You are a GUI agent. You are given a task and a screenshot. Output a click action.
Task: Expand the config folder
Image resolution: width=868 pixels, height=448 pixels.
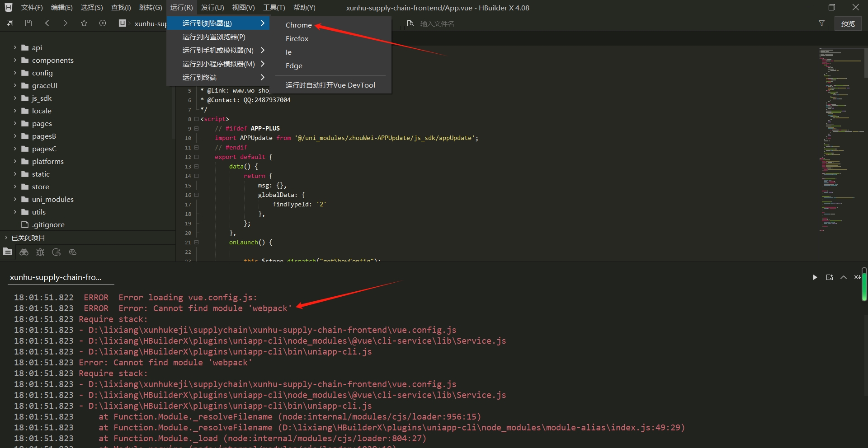(x=15, y=73)
